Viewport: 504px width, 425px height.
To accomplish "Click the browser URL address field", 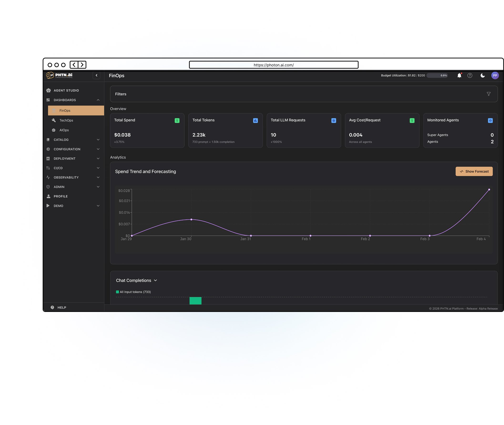I will coord(273,65).
